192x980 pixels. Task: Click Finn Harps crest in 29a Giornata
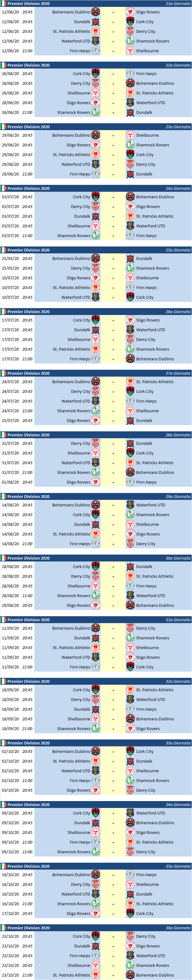pos(96,544)
